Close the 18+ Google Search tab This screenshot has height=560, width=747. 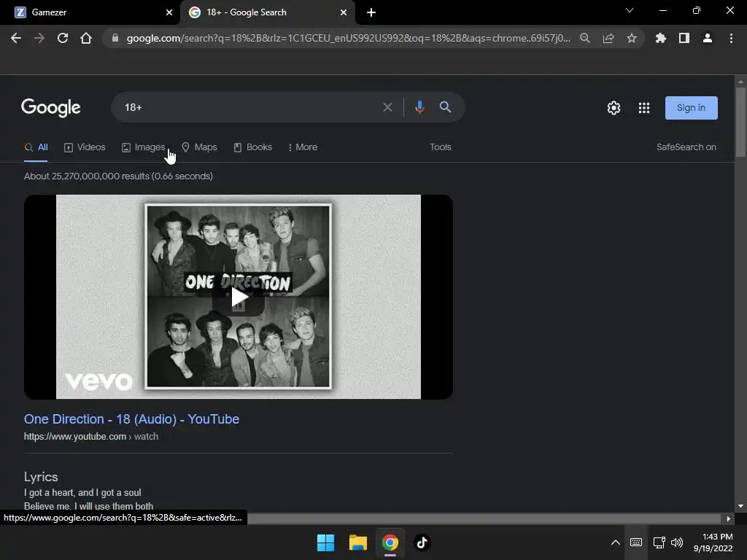(x=344, y=12)
